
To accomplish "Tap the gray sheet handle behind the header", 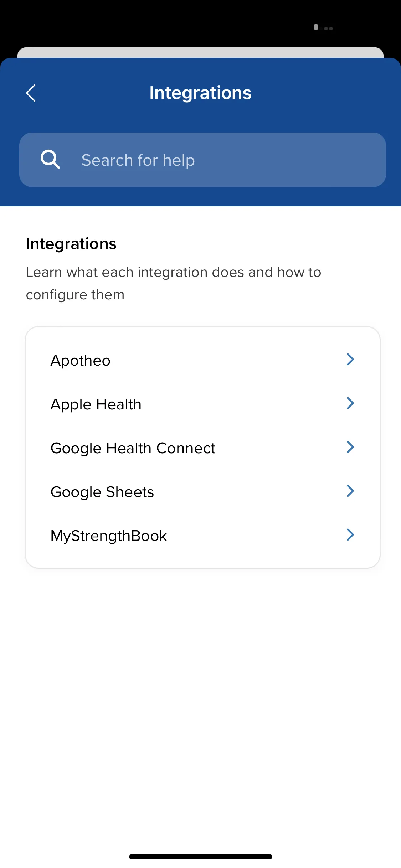I will click(x=200, y=52).
